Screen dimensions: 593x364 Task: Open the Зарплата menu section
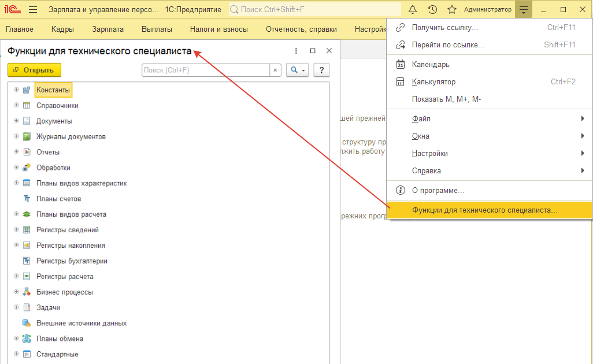click(x=108, y=29)
